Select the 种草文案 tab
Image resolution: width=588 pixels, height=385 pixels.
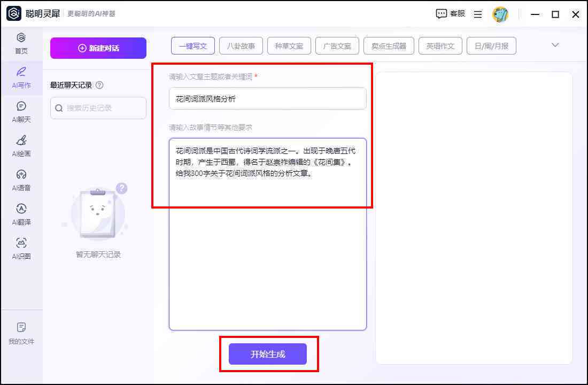(x=289, y=46)
